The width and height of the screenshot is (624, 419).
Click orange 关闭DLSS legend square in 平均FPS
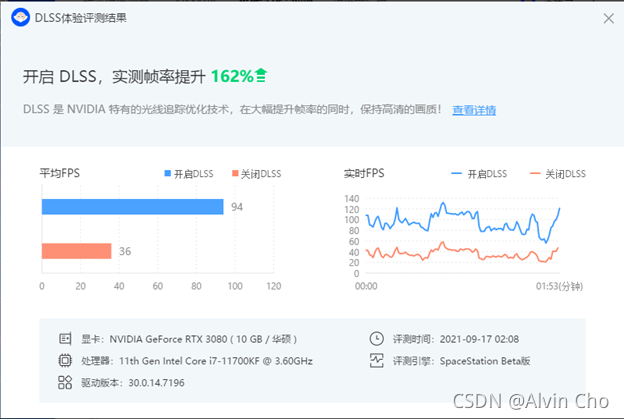235,173
